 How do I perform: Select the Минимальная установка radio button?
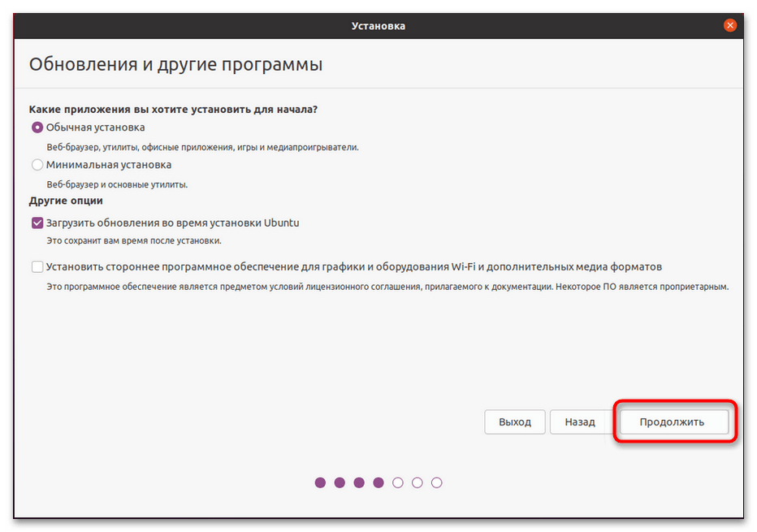pos(37,165)
